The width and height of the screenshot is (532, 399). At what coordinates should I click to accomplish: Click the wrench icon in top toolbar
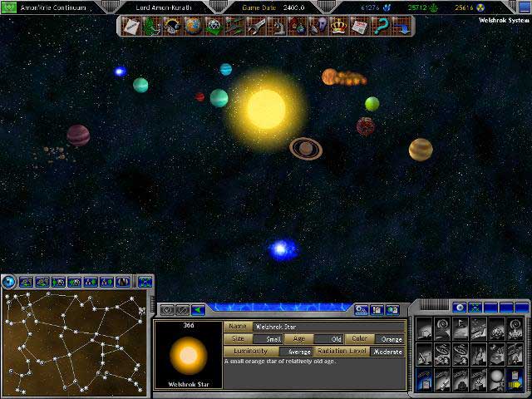point(258,27)
